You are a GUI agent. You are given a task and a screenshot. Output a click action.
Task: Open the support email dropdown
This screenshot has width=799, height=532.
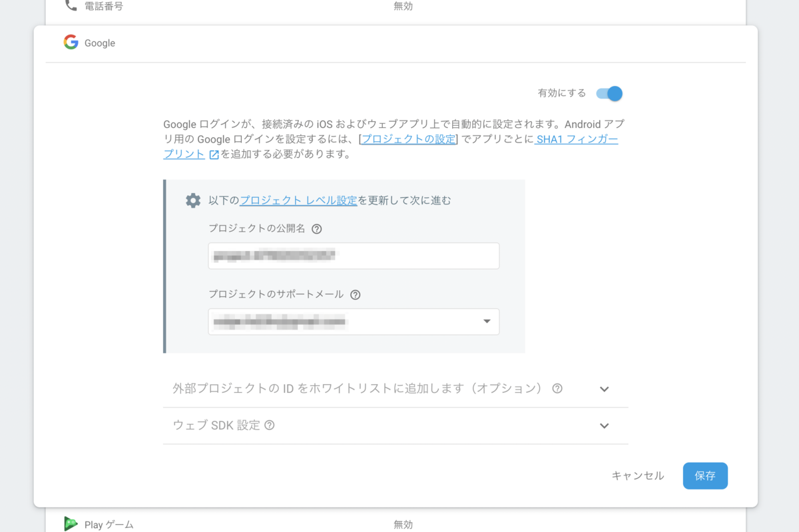coord(485,322)
